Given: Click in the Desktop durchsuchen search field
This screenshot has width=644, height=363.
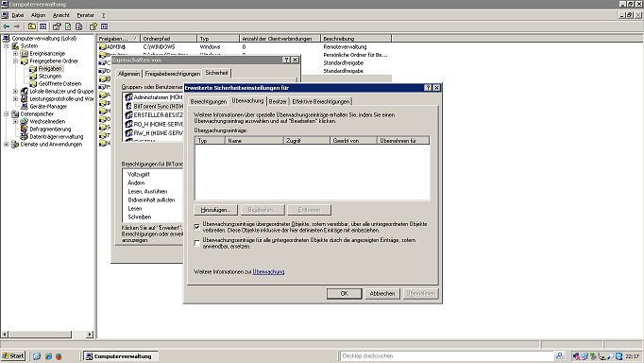Looking at the screenshot, I should (447, 356).
